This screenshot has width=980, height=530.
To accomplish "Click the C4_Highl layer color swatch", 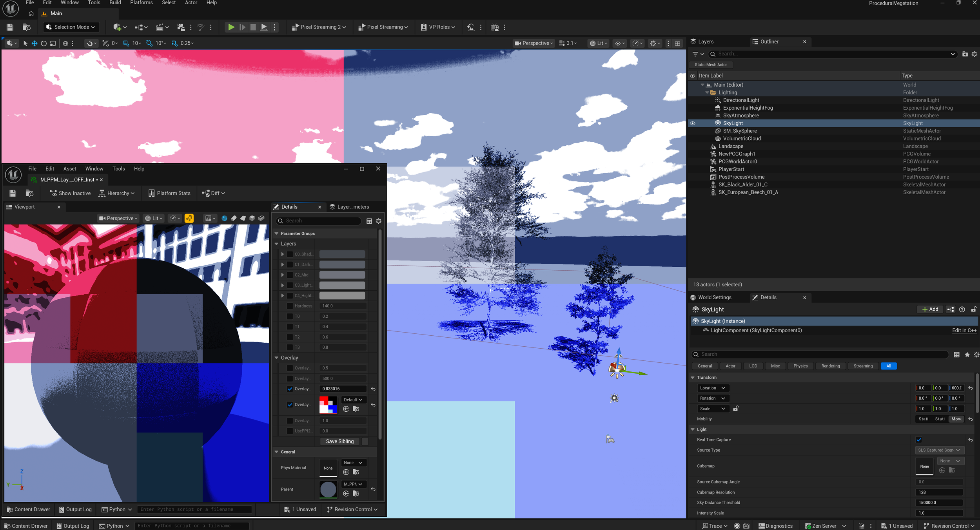I will pos(342,296).
